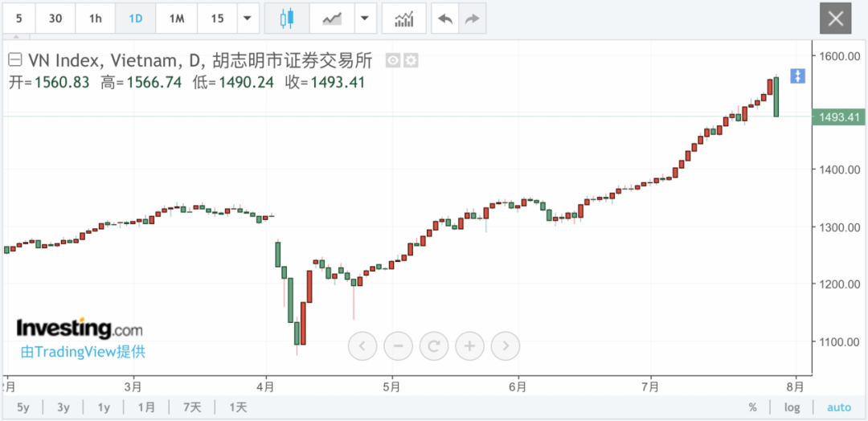Open the legend settings gear icon
Image resolution: width=868 pixels, height=421 pixels.
tap(411, 60)
